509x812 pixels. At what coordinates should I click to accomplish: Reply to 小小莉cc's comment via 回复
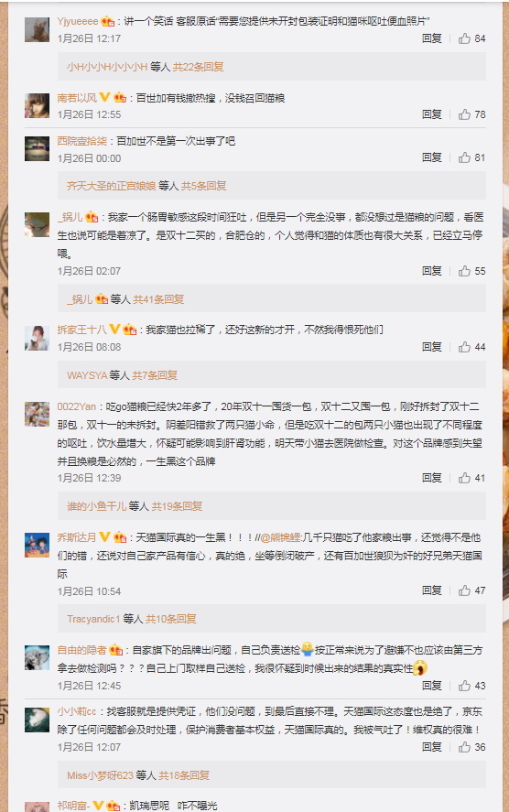point(431,747)
